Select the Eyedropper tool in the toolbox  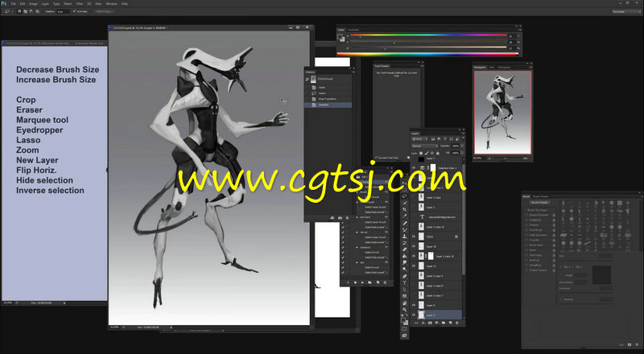[405, 216]
